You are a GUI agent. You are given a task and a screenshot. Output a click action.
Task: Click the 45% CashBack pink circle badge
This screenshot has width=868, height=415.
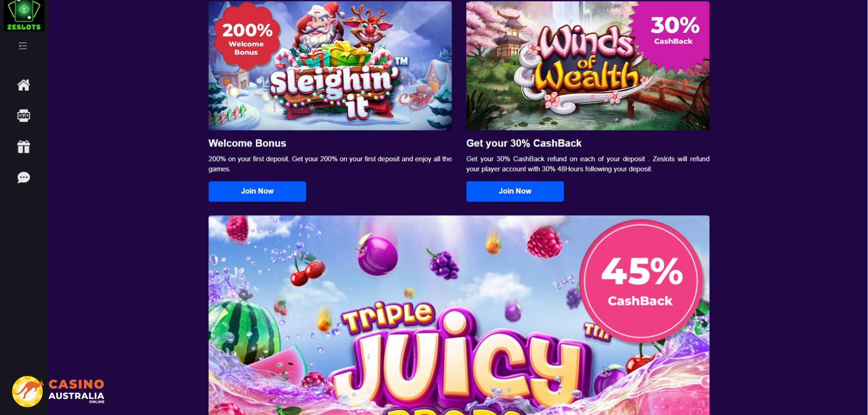pyautogui.click(x=641, y=280)
